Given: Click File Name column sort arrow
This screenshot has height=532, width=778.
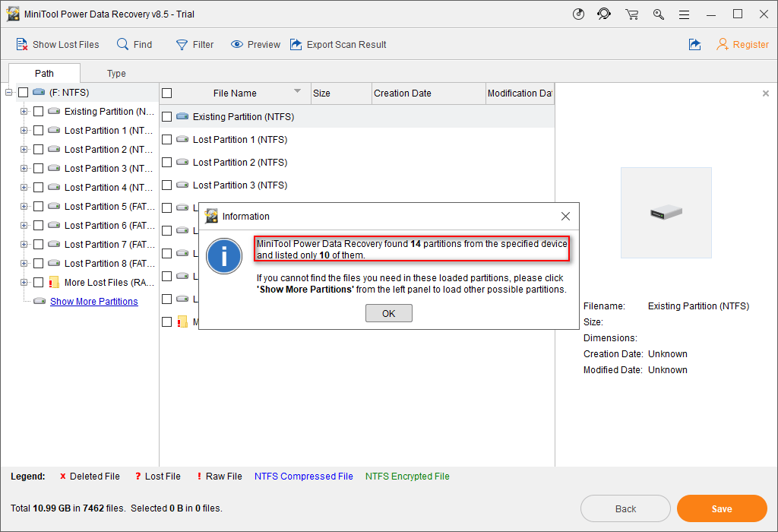Looking at the screenshot, I should 297,90.
